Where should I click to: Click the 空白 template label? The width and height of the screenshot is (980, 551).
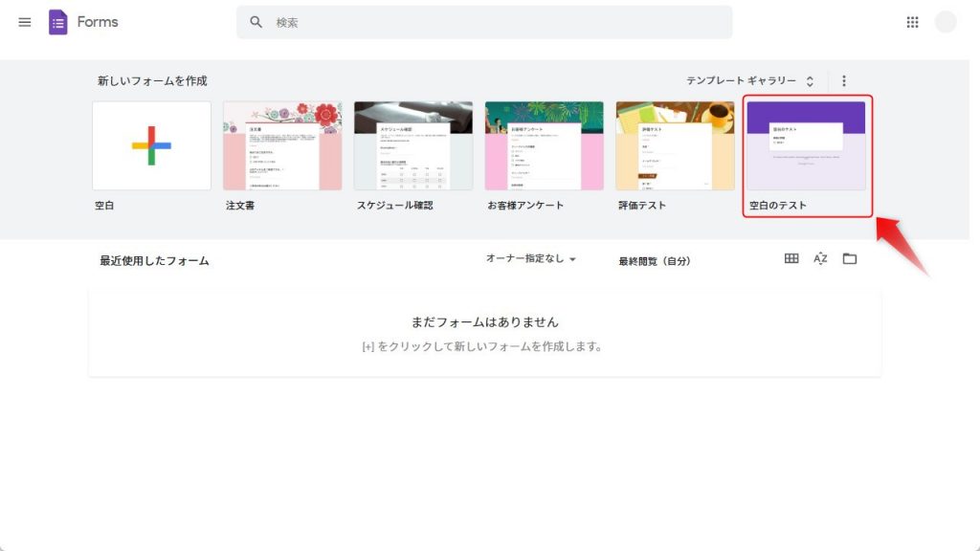coord(104,206)
